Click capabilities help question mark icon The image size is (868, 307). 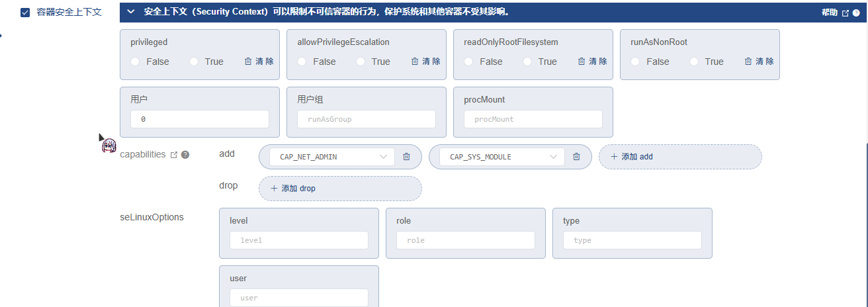pyautogui.click(x=185, y=155)
